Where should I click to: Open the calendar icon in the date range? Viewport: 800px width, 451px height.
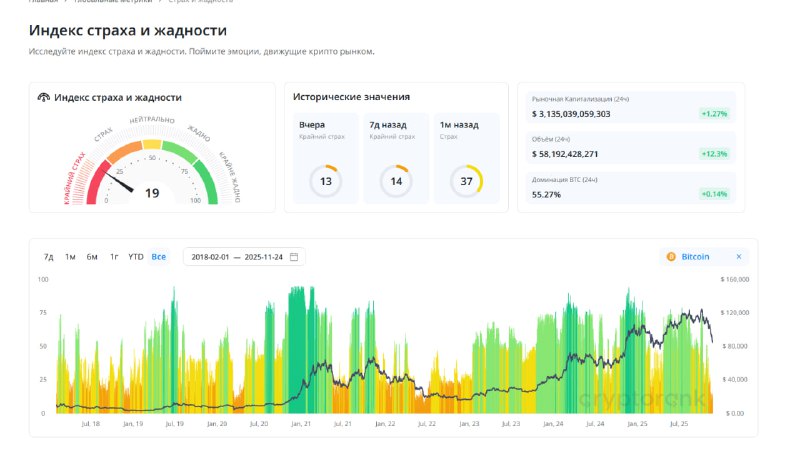click(294, 257)
